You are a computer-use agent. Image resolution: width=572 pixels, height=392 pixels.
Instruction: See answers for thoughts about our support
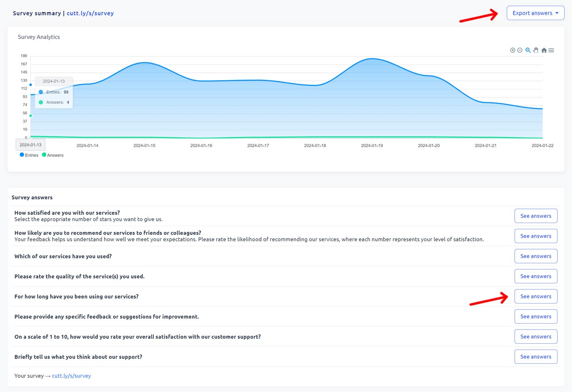coord(535,356)
